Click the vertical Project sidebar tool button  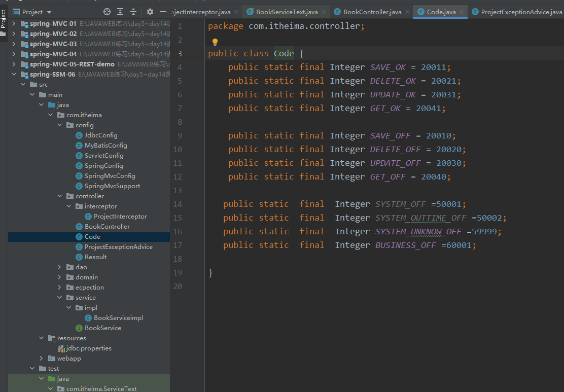(4, 19)
